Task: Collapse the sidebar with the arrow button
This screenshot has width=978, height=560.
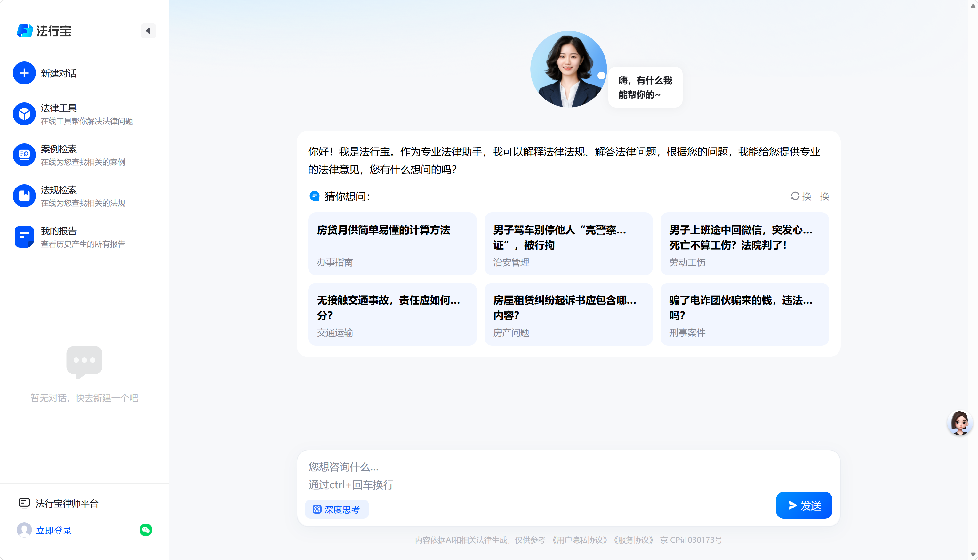Action: pyautogui.click(x=148, y=31)
